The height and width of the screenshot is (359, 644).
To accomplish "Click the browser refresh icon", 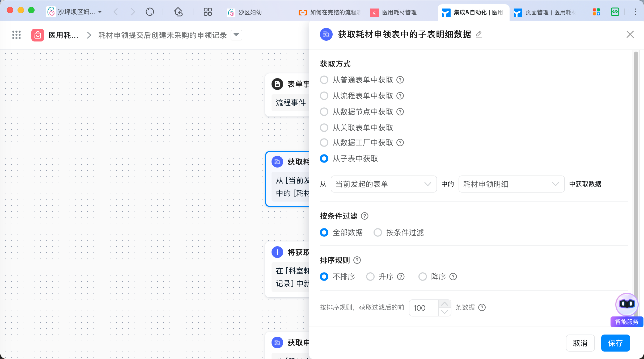I will click(x=150, y=12).
